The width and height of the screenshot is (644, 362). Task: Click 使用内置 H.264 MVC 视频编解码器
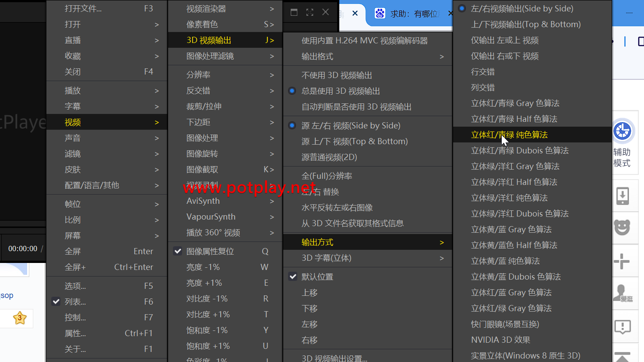tap(368, 41)
